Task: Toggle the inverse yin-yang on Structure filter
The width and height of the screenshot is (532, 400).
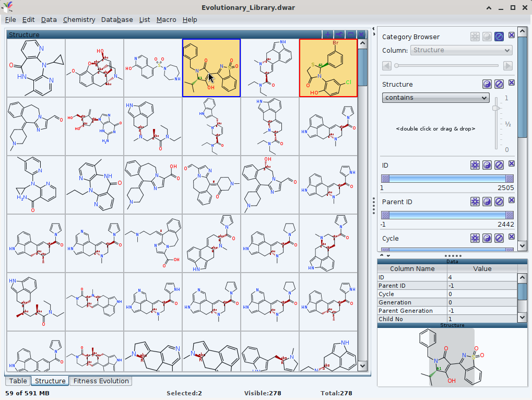Action: [487, 84]
